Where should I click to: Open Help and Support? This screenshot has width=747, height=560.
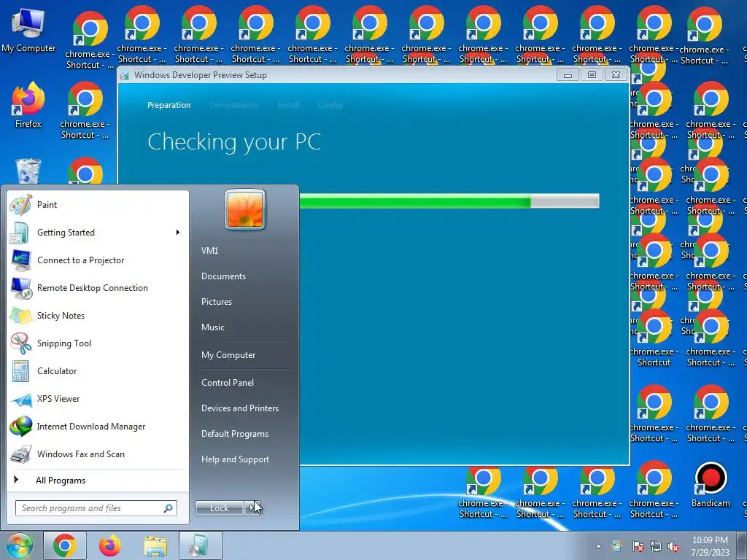point(235,459)
